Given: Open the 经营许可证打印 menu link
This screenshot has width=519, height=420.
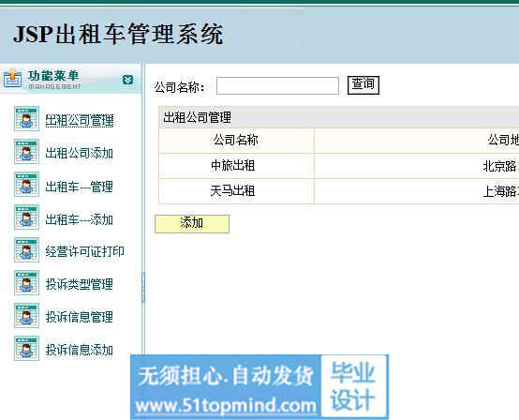Looking at the screenshot, I should tap(84, 251).
